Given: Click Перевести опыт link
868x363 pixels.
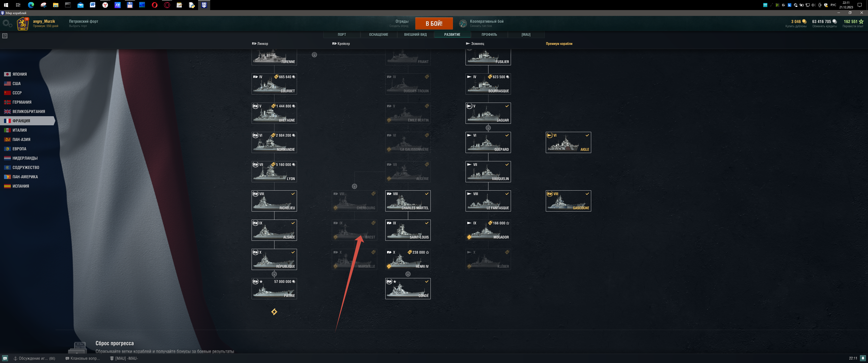Looking at the screenshot, I should tap(853, 26).
